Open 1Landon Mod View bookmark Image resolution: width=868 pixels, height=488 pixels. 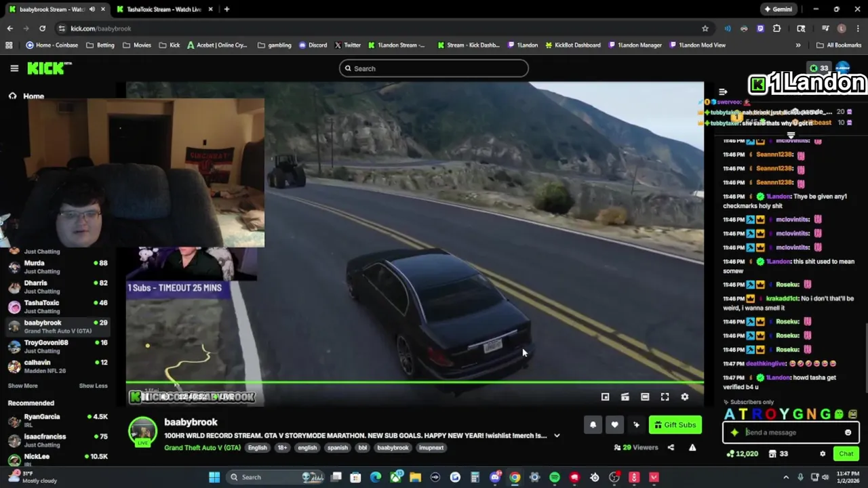[x=697, y=45]
